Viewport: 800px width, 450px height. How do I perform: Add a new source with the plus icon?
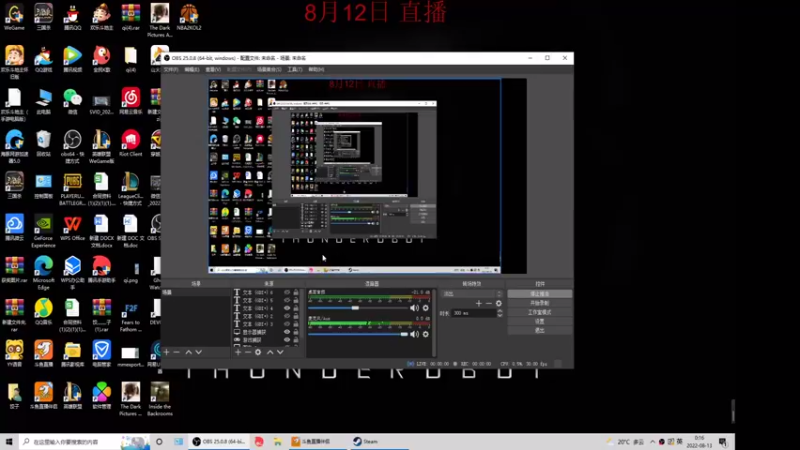tap(238, 352)
